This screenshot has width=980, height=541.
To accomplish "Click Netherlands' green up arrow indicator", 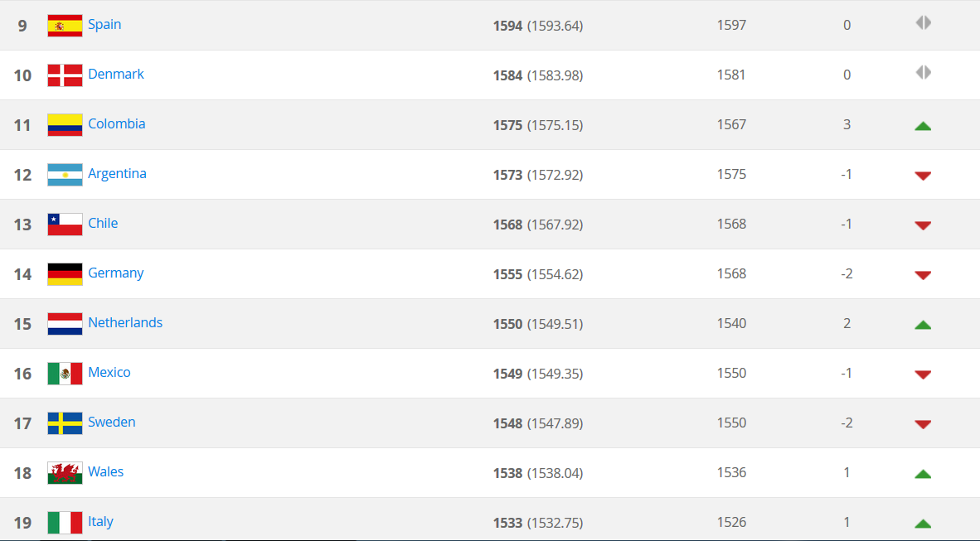I will pos(923,325).
